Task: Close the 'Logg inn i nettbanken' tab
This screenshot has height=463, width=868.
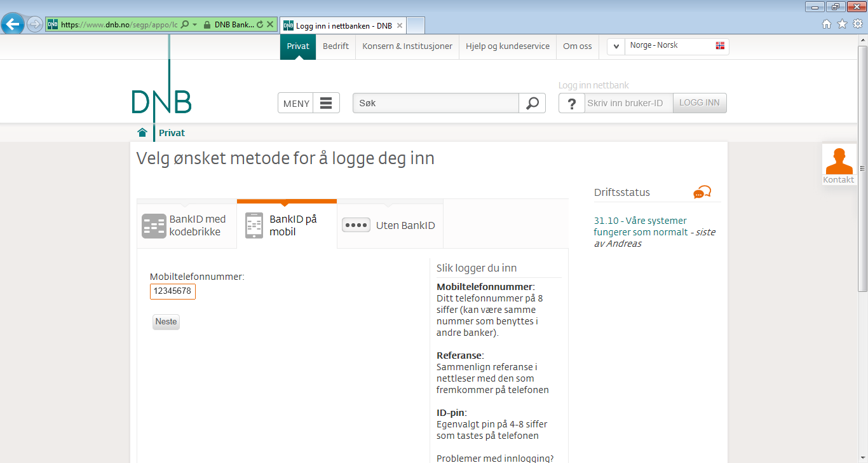Action: click(400, 26)
